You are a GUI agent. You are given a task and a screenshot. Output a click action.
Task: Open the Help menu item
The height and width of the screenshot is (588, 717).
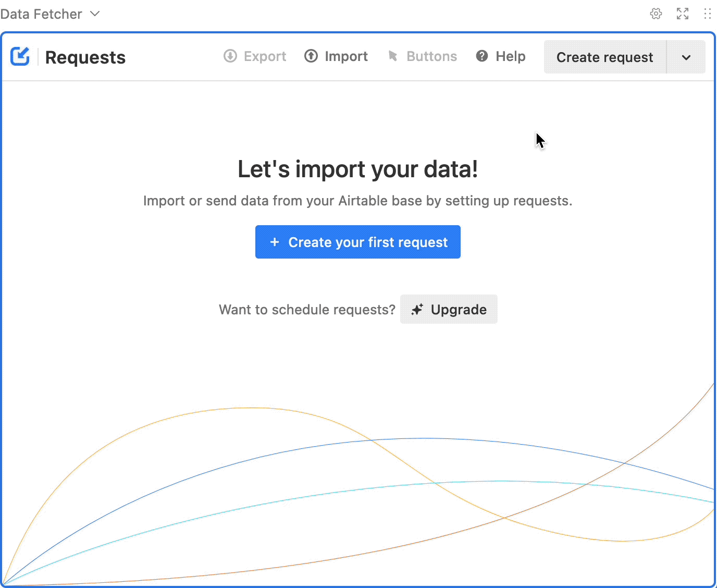tap(510, 56)
